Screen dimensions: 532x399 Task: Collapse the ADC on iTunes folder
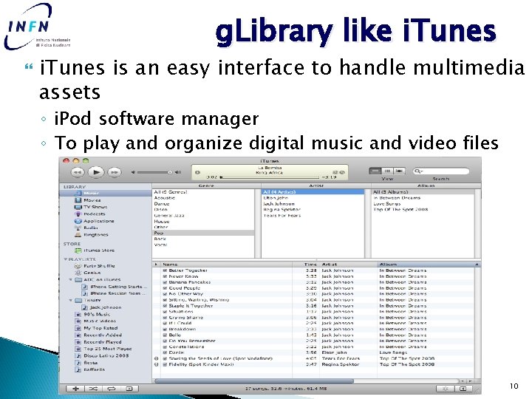tap(71, 280)
